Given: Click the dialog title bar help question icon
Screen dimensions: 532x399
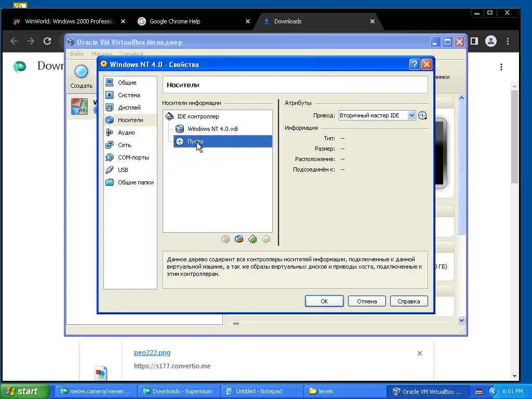Looking at the screenshot, I should 414,64.
